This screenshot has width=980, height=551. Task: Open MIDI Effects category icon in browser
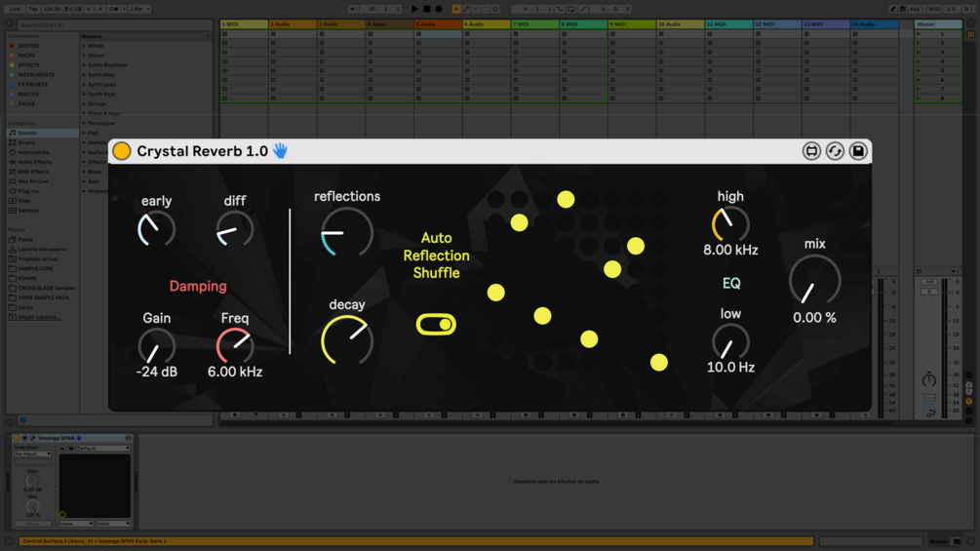13,172
